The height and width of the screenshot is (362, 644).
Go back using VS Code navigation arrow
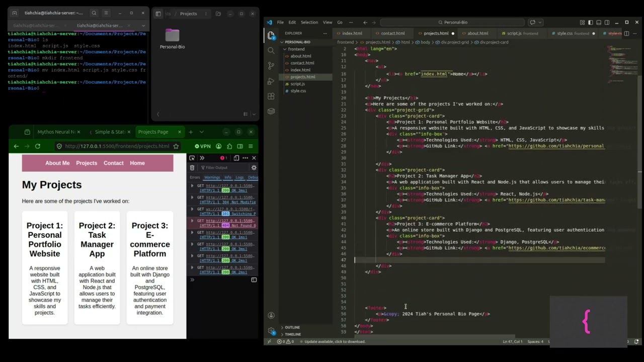pyautogui.click(x=365, y=22)
